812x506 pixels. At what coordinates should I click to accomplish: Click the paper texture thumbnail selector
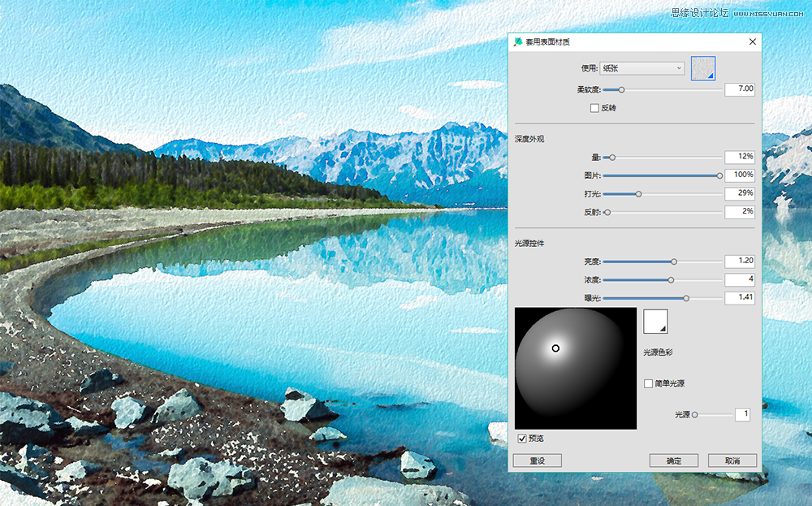[x=703, y=68]
